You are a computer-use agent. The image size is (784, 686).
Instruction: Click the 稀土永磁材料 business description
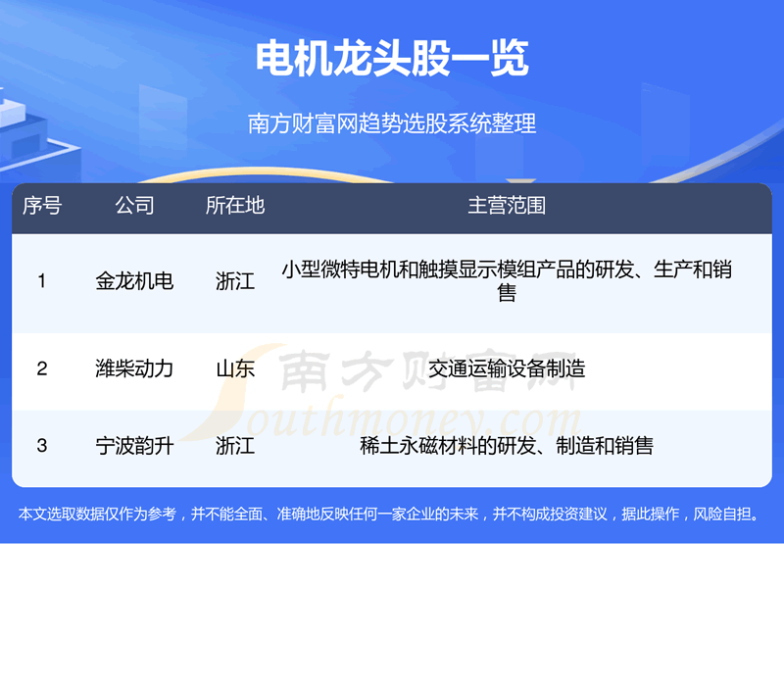tap(506, 446)
